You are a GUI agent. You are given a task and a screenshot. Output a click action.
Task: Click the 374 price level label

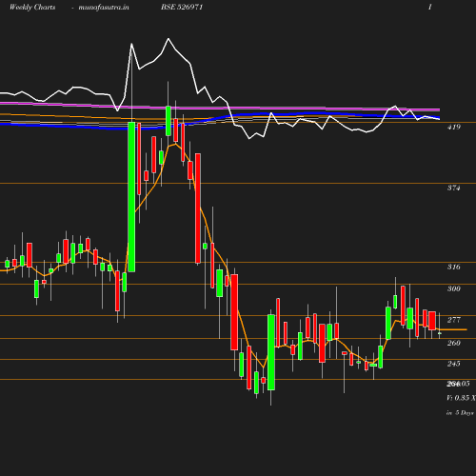pos(454,188)
